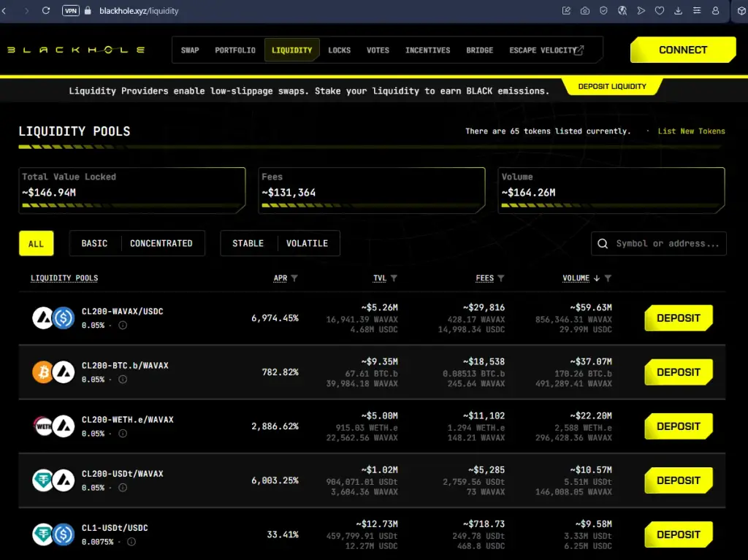Filter pools by STABLE type
Image resolution: width=748 pixels, height=560 pixels.
[248, 243]
